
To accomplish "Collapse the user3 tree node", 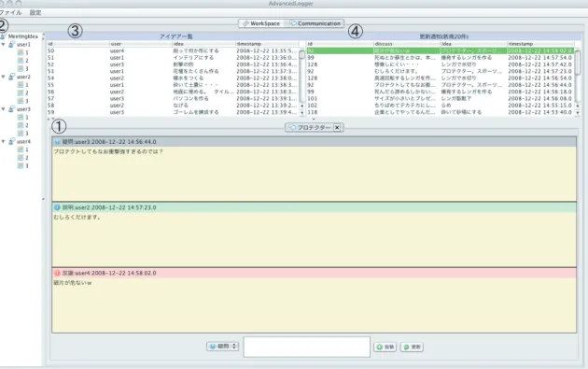I will pyautogui.click(x=4, y=109).
